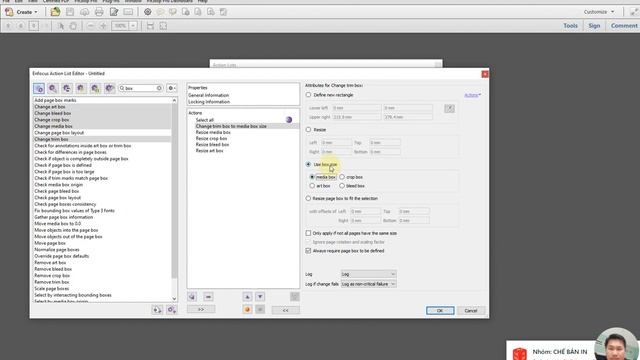Click the Cancel button
Screen dimensions: 640x360
tap(471, 311)
